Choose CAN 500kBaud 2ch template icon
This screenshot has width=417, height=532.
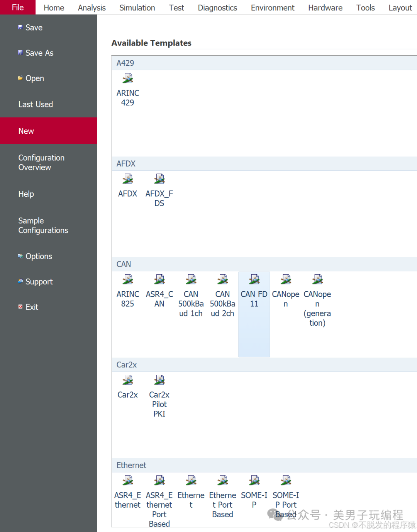click(223, 280)
